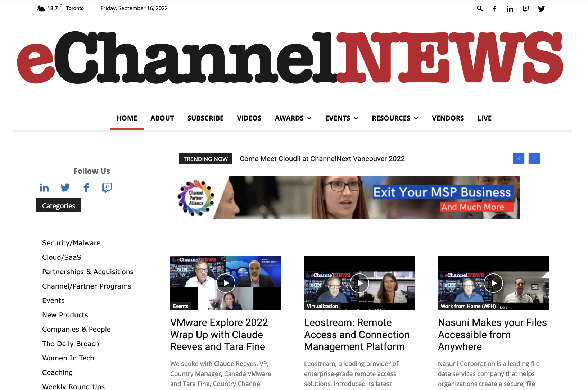Open the VENDORS page

click(448, 118)
